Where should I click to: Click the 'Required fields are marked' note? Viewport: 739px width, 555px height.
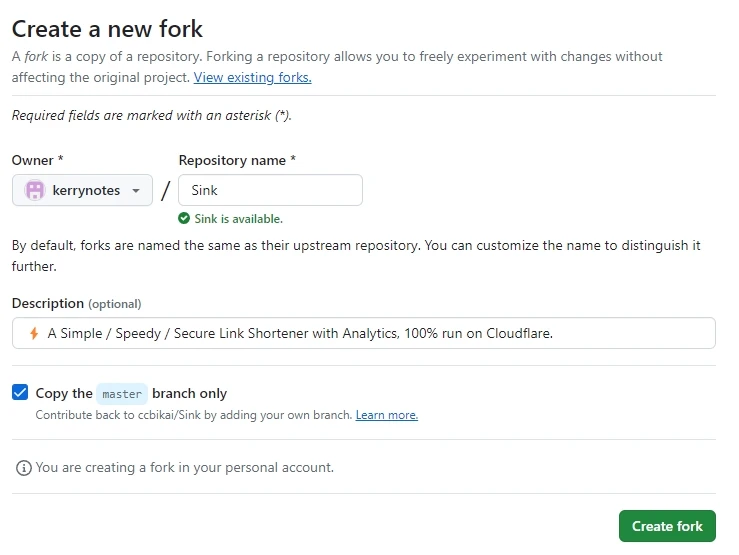(x=152, y=115)
